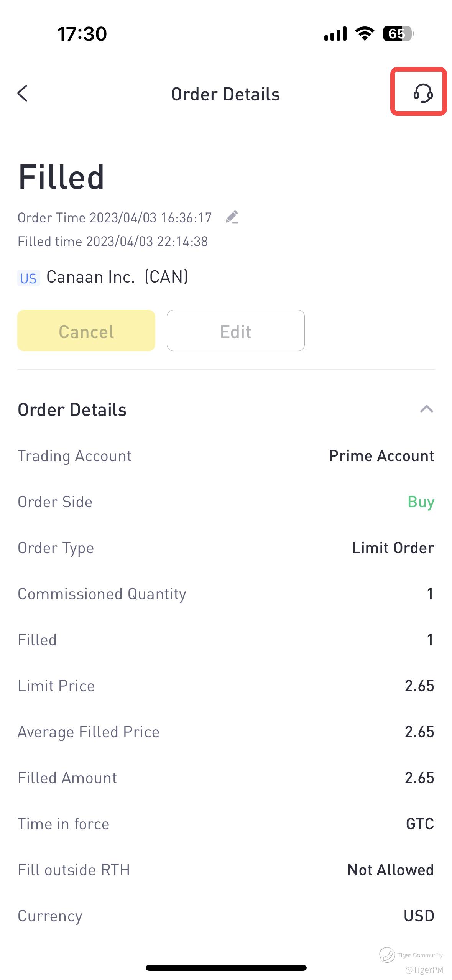This screenshot has width=452, height=980.
Task: Tap the Limit Order type value
Action: coord(393,548)
